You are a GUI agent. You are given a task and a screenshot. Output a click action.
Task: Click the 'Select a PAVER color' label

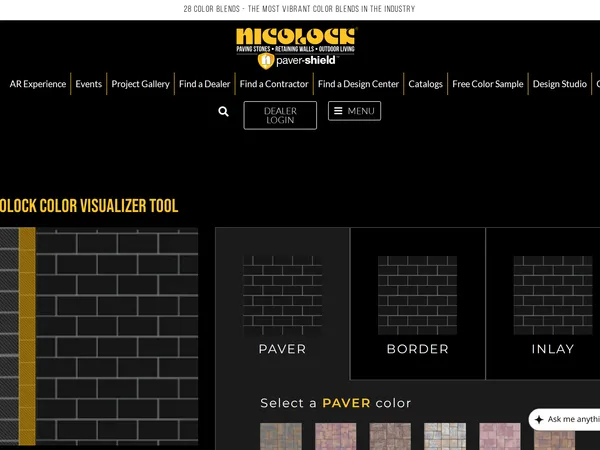click(x=336, y=403)
